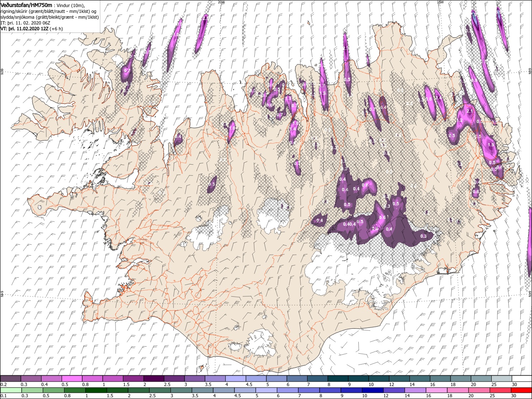Viewport: 532px width, 399px height.
Task: Select the top-row legend swatch starting at 3.5
Action: [x=215, y=379]
